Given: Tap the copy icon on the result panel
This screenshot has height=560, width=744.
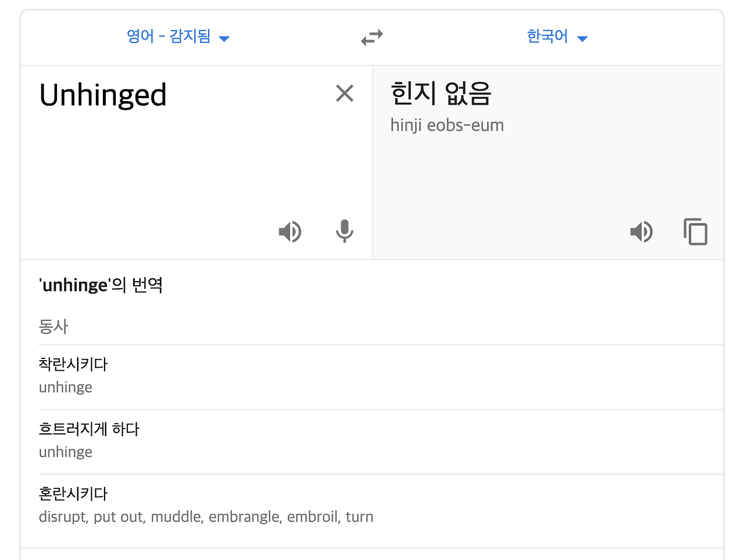Looking at the screenshot, I should [x=696, y=231].
